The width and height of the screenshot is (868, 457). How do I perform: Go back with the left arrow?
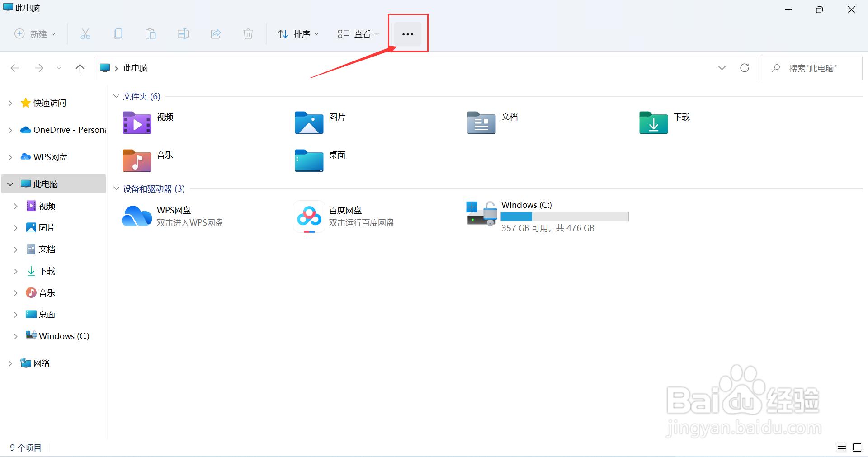click(x=14, y=68)
